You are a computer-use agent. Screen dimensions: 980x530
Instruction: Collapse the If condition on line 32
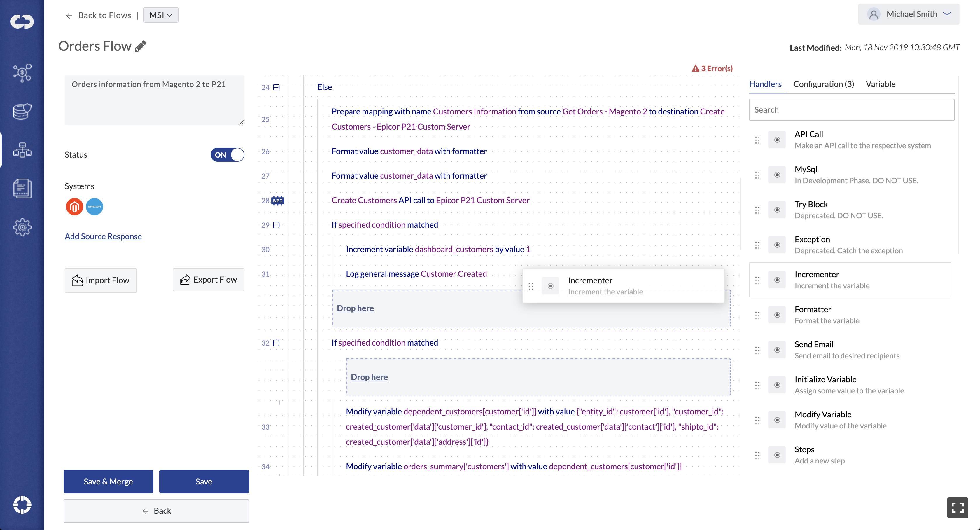276,343
